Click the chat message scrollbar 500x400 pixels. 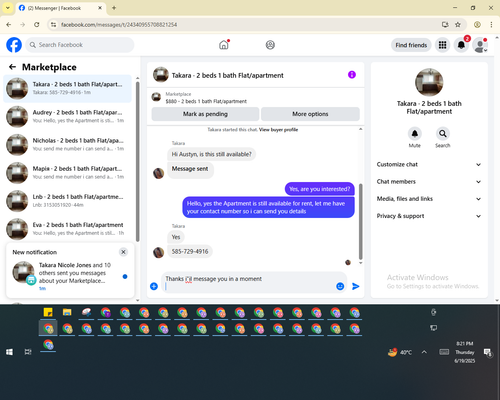pos(360,221)
